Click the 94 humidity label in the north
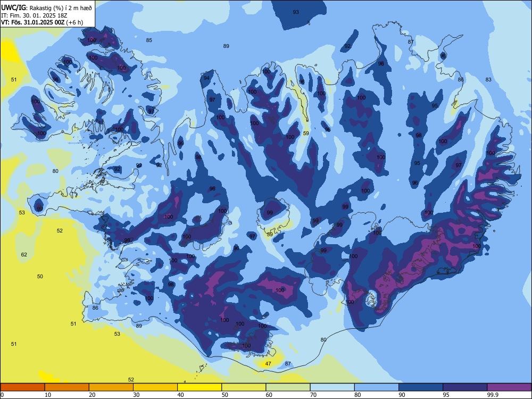The height and width of the screenshot is (399, 532). click(x=206, y=78)
